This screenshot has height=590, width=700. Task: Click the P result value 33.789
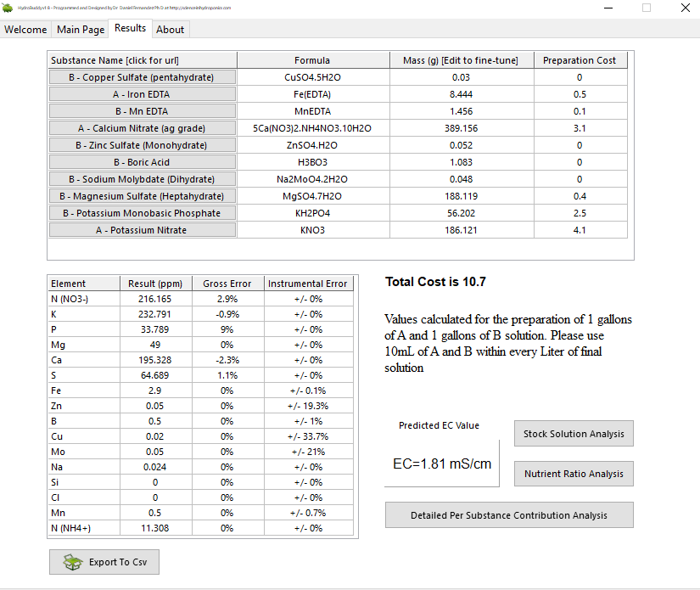click(156, 329)
